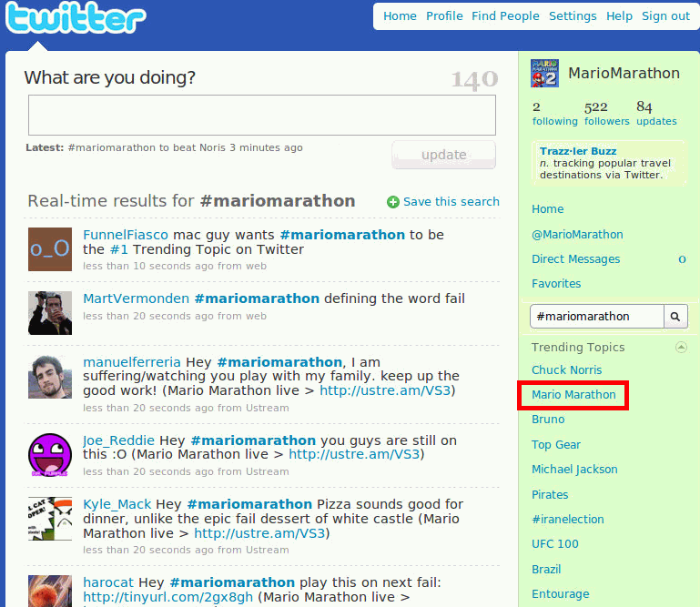The height and width of the screenshot is (607, 700).
Task: Click #mariomarathon hashtag in MartVermonden's tweet
Action: [x=257, y=298]
